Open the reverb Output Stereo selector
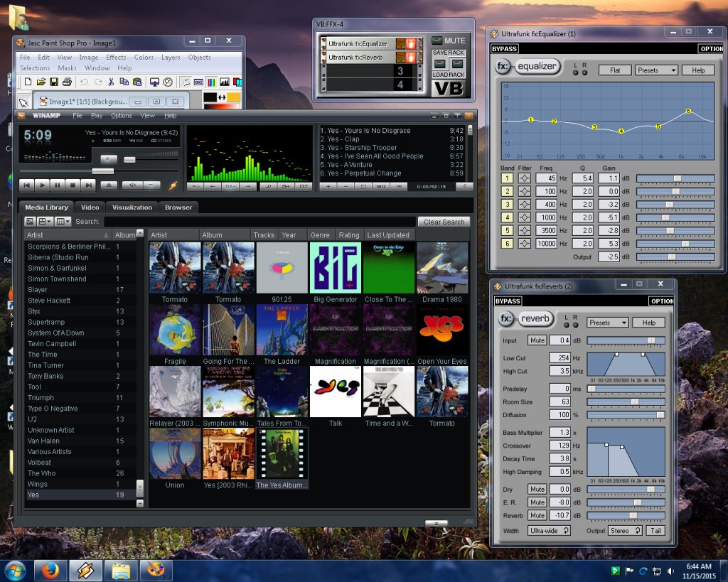 625,531
